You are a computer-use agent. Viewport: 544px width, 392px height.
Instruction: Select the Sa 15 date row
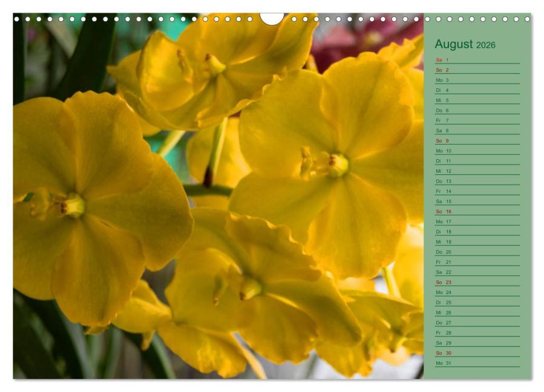click(477, 201)
